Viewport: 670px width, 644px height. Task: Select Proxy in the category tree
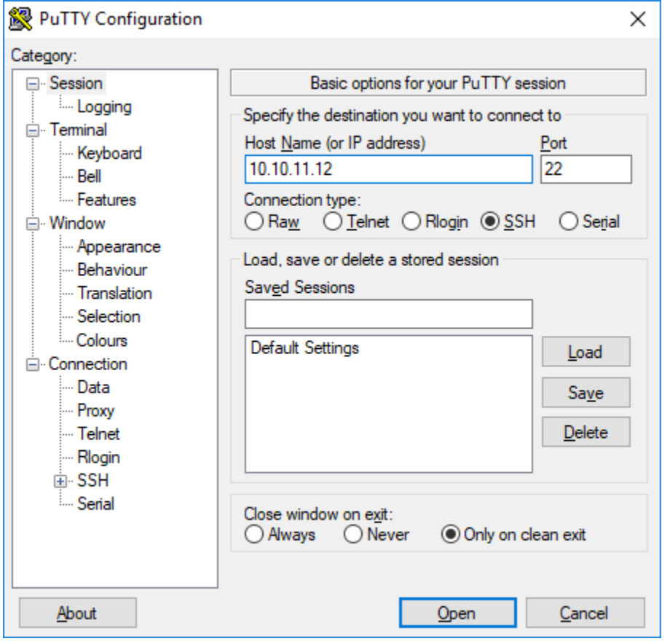95,411
